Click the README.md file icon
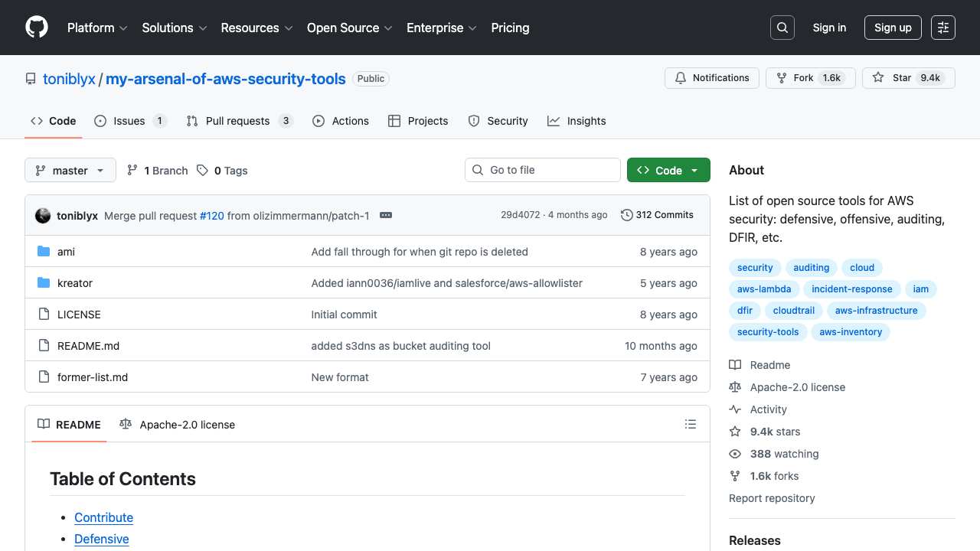 click(x=44, y=346)
